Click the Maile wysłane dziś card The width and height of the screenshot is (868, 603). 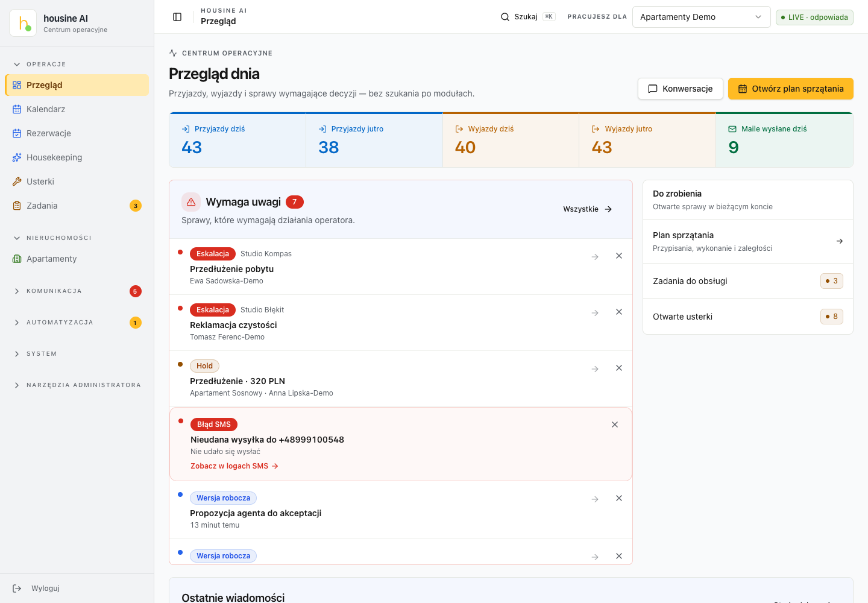784,140
